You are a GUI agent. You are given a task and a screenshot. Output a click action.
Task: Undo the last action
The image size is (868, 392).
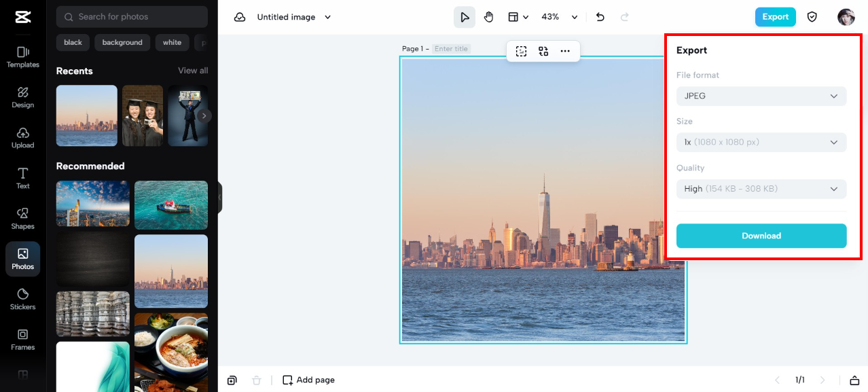click(x=600, y=17)
